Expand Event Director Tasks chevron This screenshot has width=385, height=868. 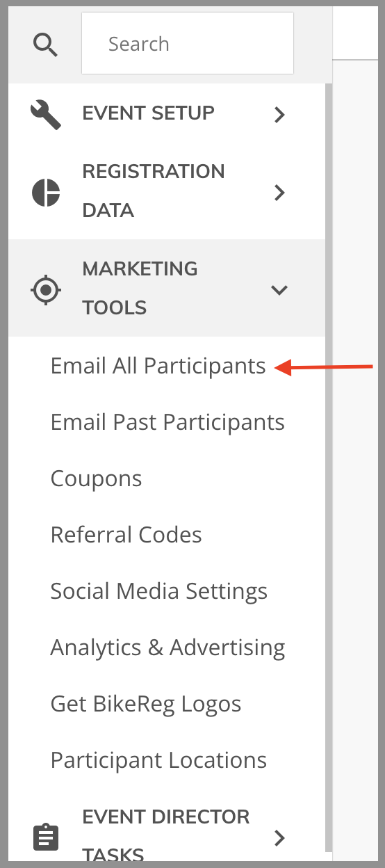[x=279, y=838]
